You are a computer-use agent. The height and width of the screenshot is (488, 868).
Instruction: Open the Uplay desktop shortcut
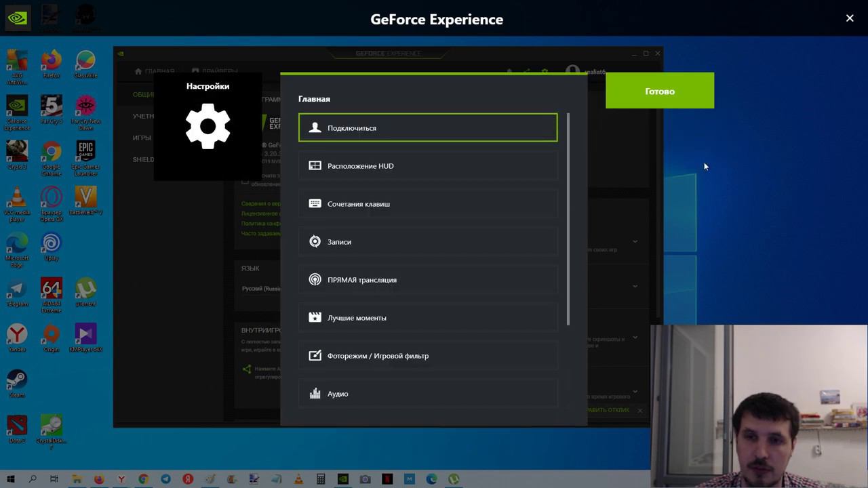click(52, 247)
